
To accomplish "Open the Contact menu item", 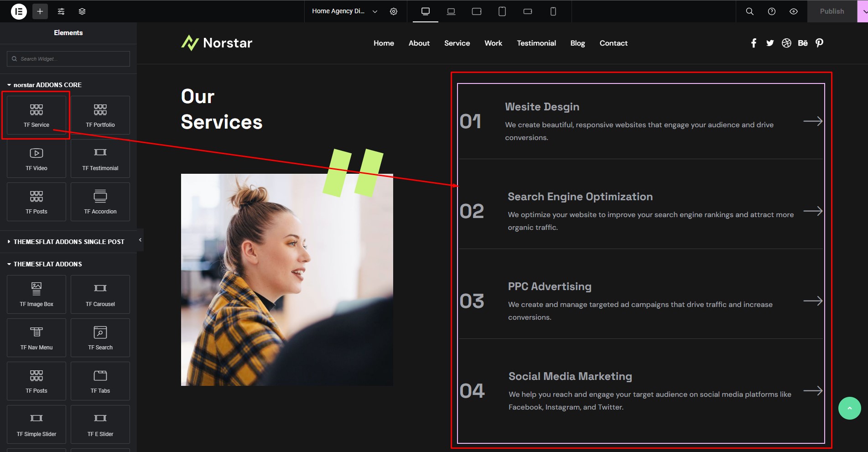I will point(613,43).
